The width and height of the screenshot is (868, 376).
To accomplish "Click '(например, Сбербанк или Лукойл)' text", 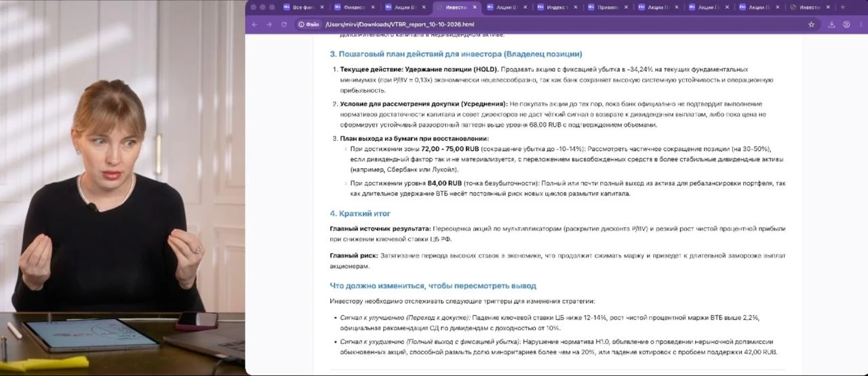I will [x=404, y=169].
